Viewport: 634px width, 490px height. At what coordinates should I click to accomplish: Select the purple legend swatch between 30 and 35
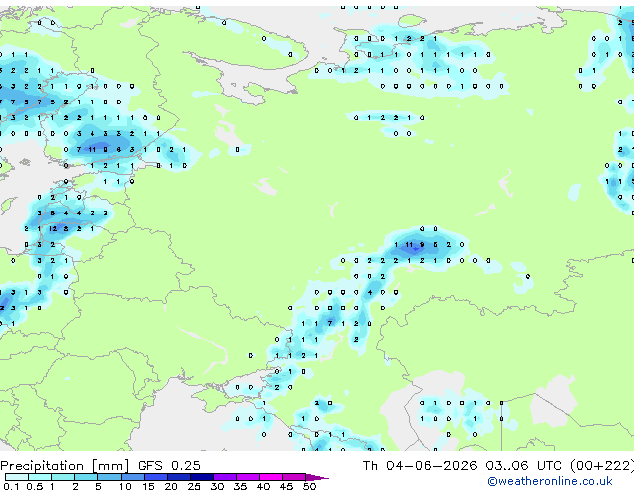[225, 477]
